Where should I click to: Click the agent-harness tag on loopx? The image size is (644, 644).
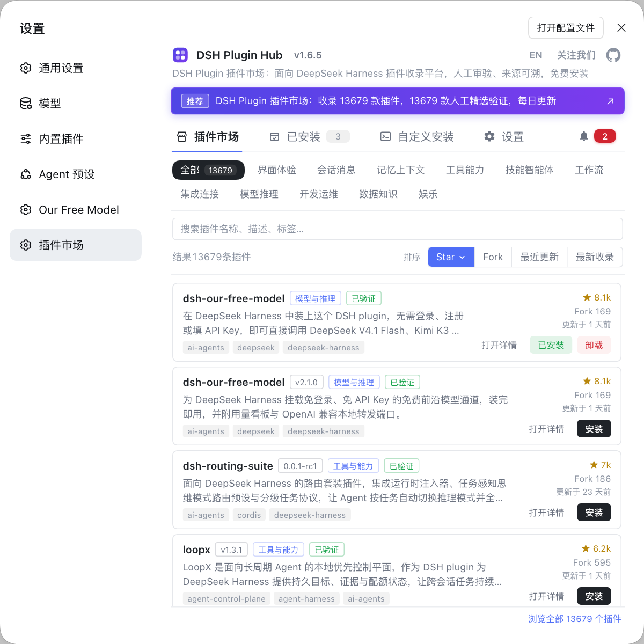pyautogui.click(x=306, y=599)
